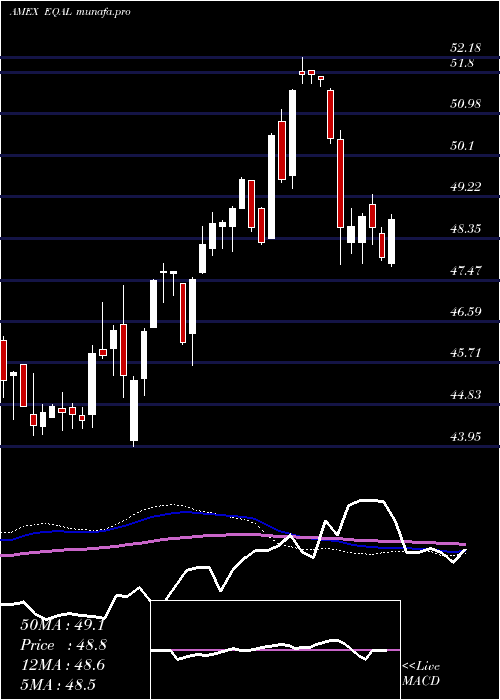Click the 44.83 price level label

pyautogui.click(x=466, y=395)
